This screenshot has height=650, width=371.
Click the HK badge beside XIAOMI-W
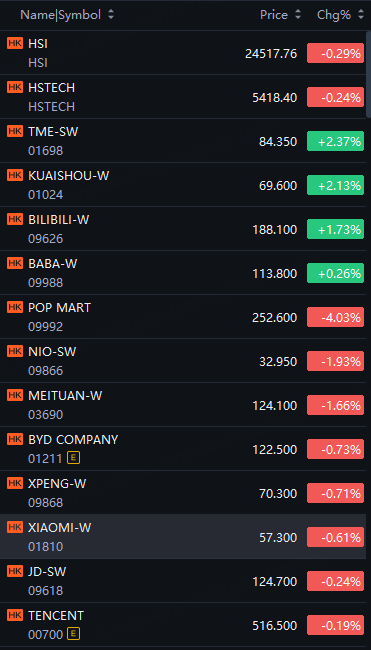15,527
